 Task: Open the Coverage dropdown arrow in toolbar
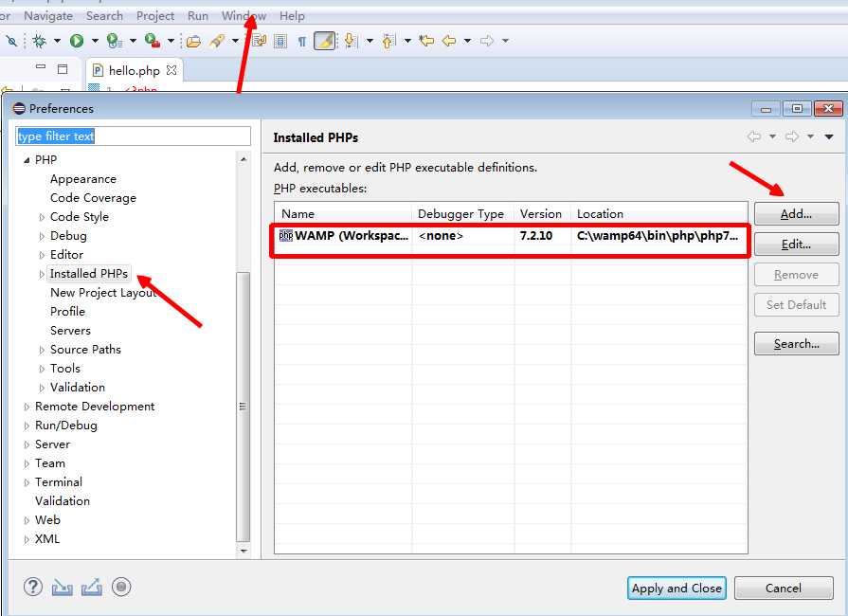pyautogui.click(x=133, y=41)
